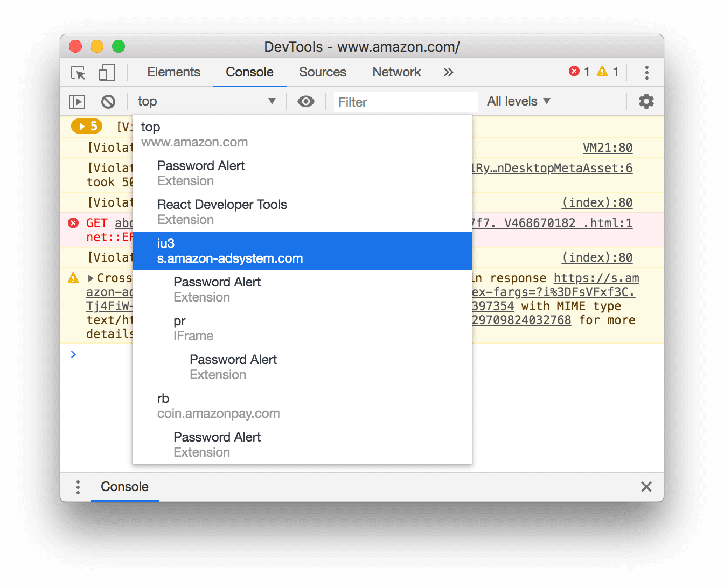
Task: Toggle the device toolbar
Action: point(106,72)
